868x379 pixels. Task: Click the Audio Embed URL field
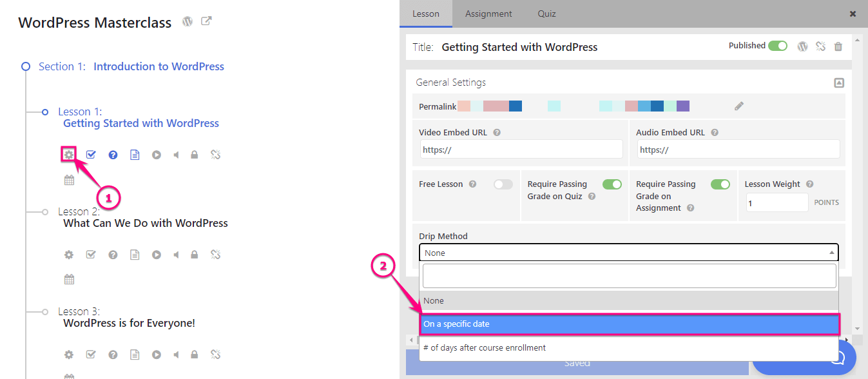pos(738,150)
